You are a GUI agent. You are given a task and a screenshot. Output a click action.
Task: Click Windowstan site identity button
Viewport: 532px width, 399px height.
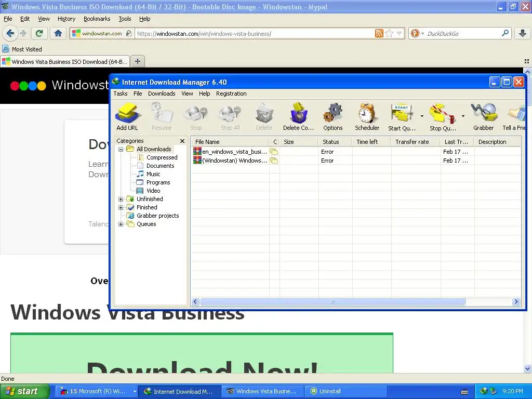[x=102, y=34]
